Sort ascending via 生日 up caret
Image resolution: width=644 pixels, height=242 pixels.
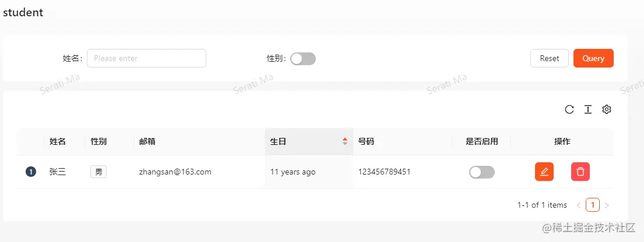[x=345, y=139]
